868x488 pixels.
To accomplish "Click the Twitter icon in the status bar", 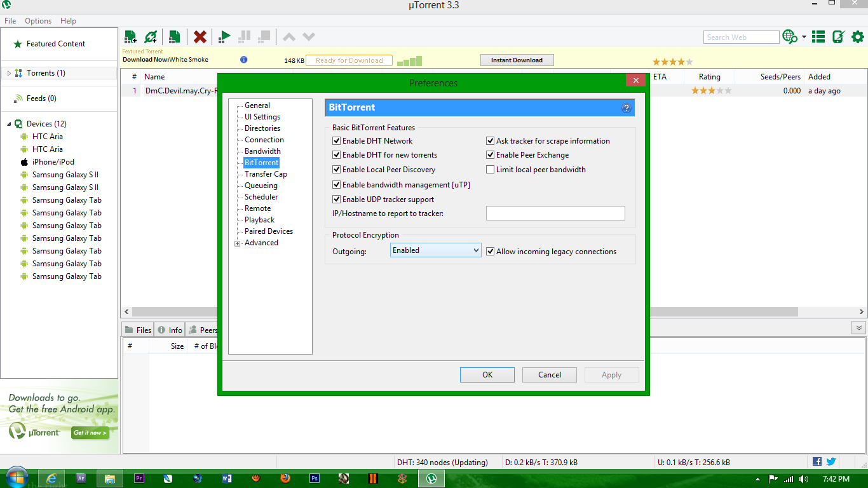I will [x=831, y=461].
